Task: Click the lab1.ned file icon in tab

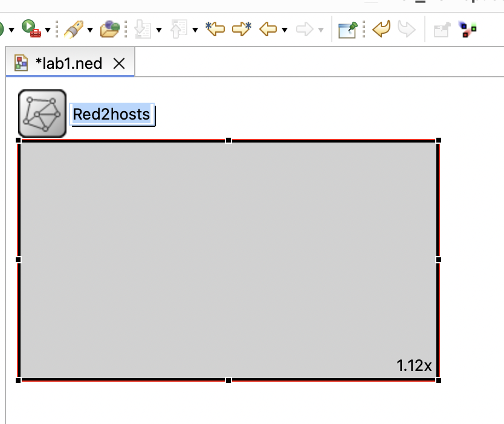Action: (21, 63)
